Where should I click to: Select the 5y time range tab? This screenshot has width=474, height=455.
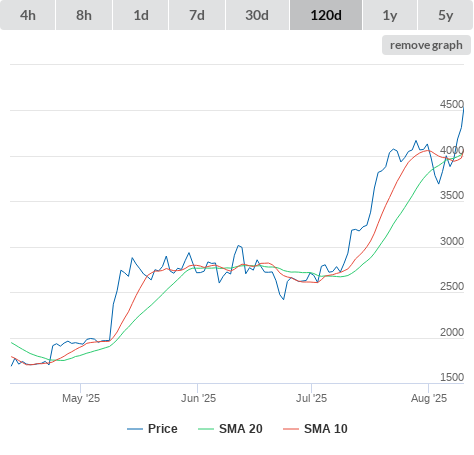coord(445,15)
